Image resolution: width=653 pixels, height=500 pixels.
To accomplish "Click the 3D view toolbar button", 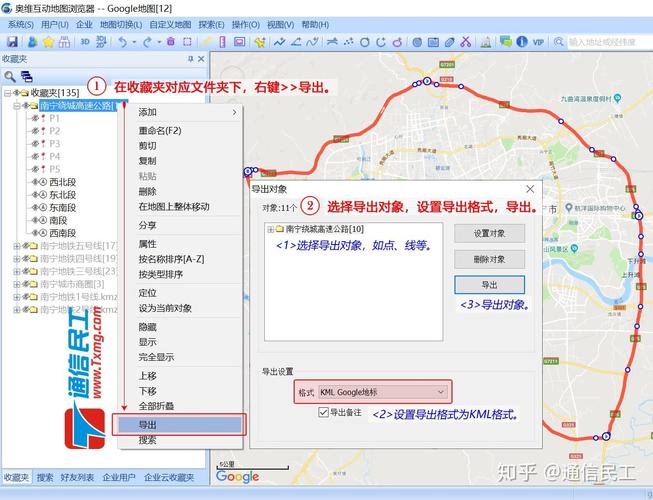I will [85, 42].
